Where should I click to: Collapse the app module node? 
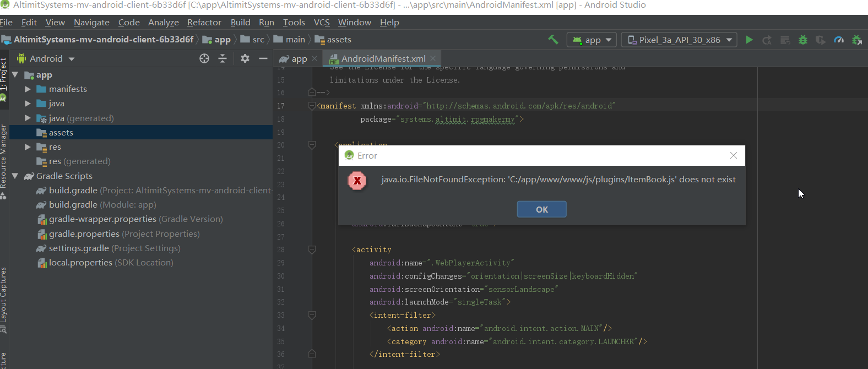point(15,74)
